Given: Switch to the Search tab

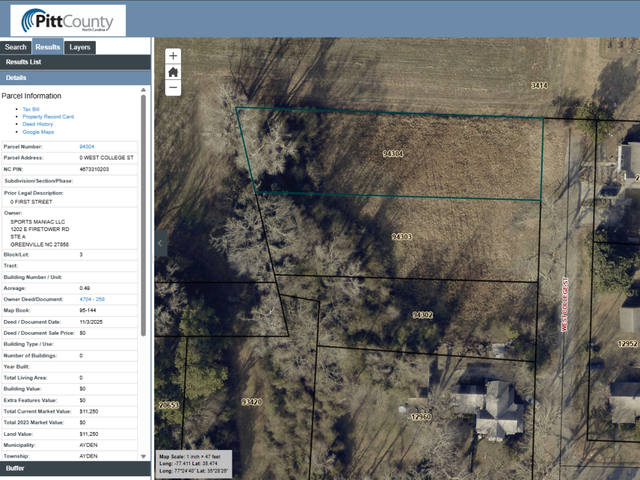Looking at the screenshot, I should click(x=16, y=47).
